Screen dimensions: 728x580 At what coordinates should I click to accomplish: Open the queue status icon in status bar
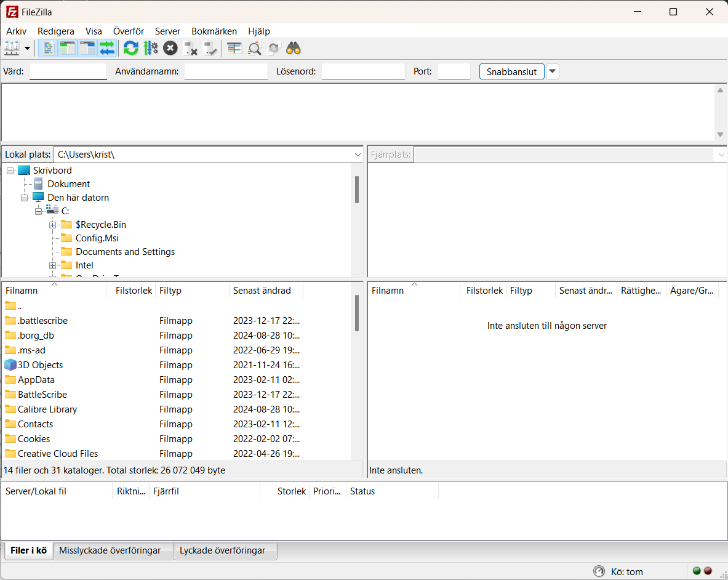[x=599, y=571]
